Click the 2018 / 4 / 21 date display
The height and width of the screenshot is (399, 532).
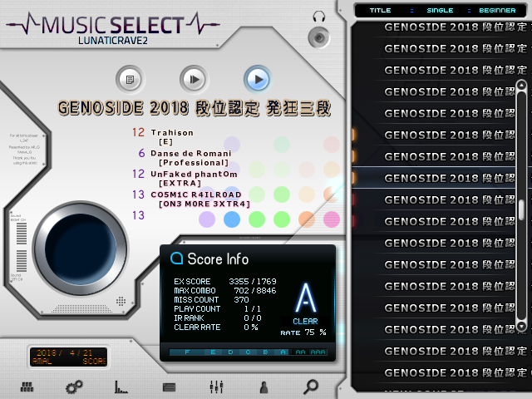pyautogui.click(x=64, y=352)
